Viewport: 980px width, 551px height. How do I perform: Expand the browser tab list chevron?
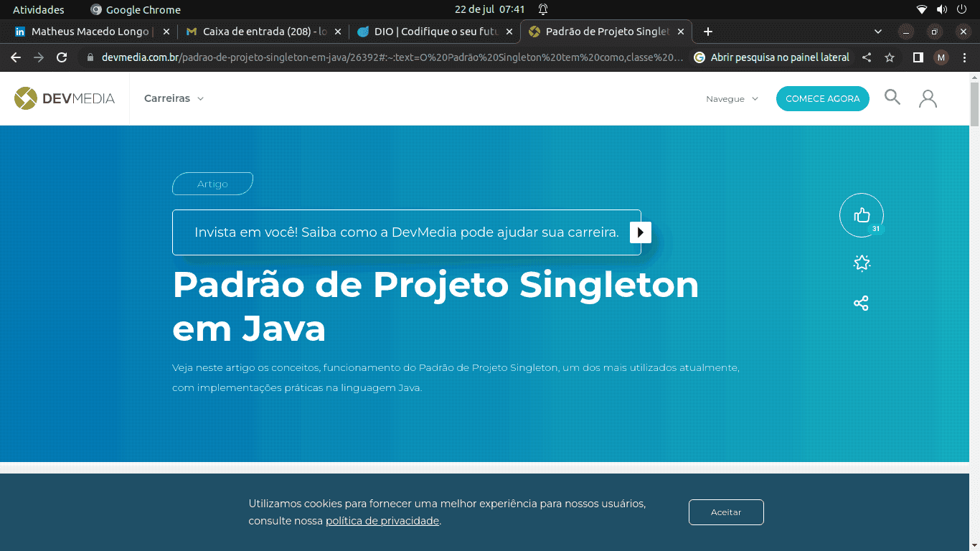pyautogui.click(x=877, y=32)
